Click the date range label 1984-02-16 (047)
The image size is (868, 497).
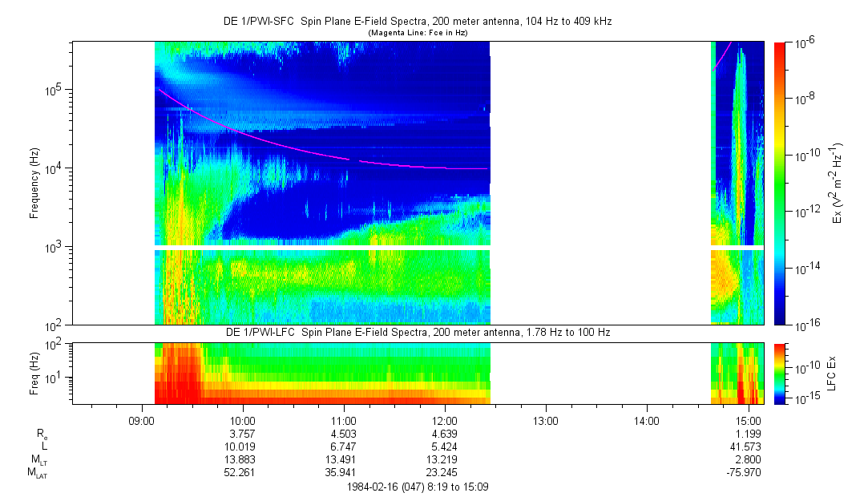[x=417, y=486]
